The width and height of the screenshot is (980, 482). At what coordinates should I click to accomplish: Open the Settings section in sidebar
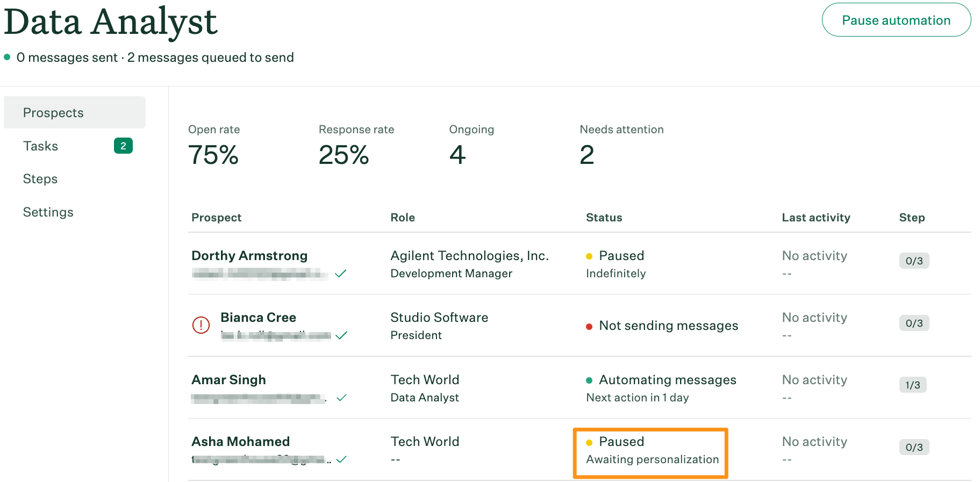pos(48,212)
